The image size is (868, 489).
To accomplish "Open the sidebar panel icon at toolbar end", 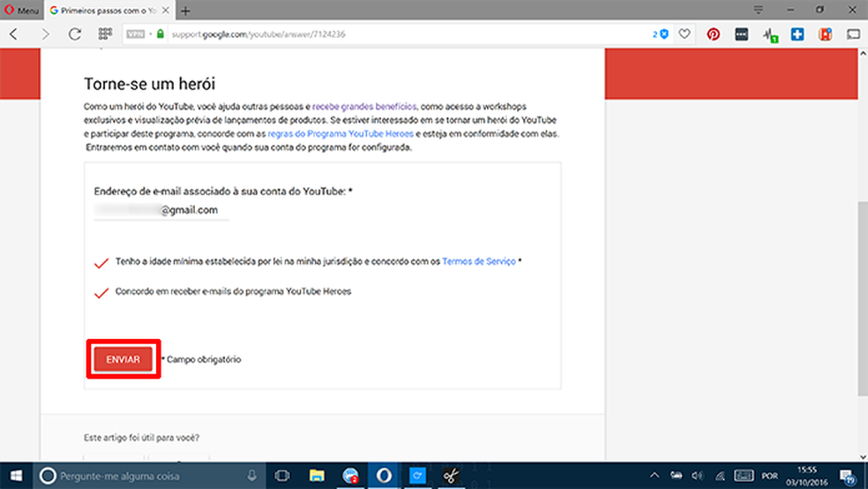I will [853, 34].
